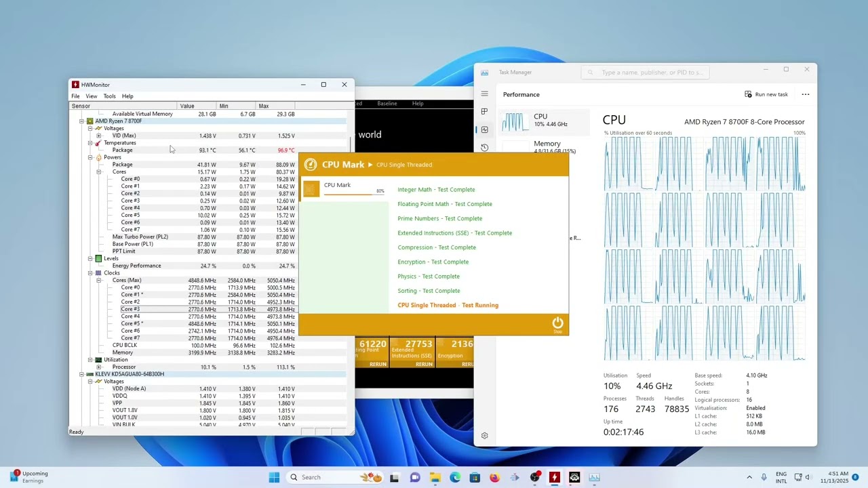Click the Value column header

coord(197,106)
